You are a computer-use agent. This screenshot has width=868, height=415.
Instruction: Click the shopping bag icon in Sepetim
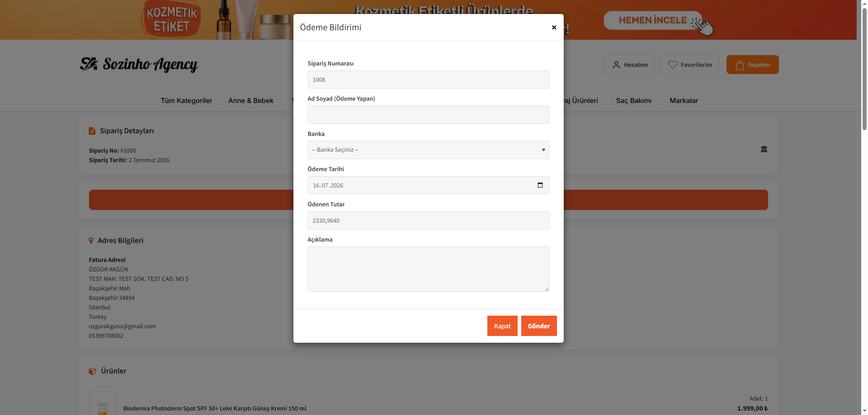tap(740, 65)
